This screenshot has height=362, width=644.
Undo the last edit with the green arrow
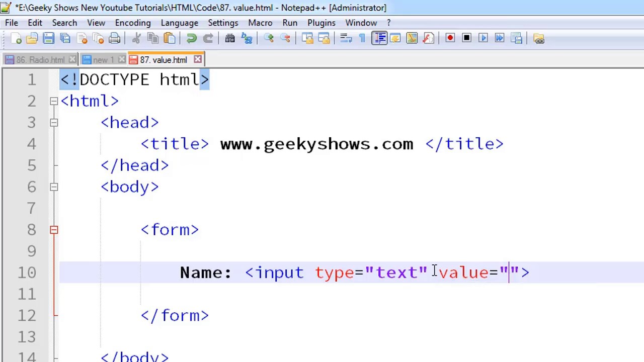coord(191,38)
